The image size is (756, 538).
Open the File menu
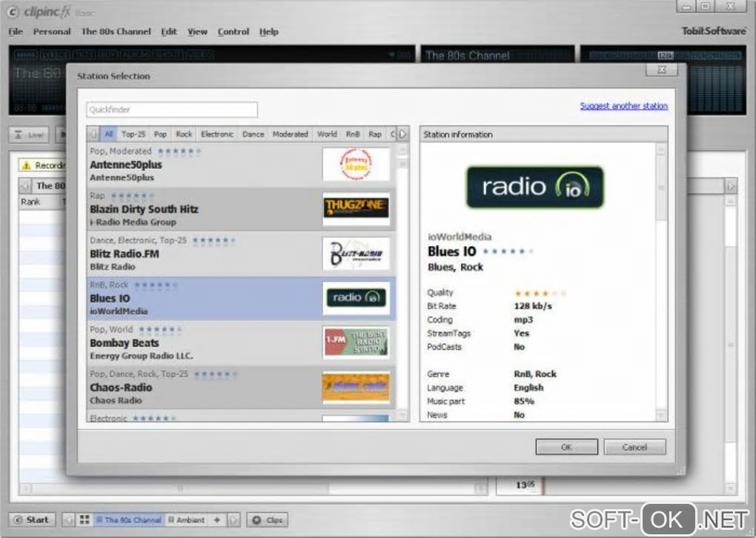click(16, 32)
